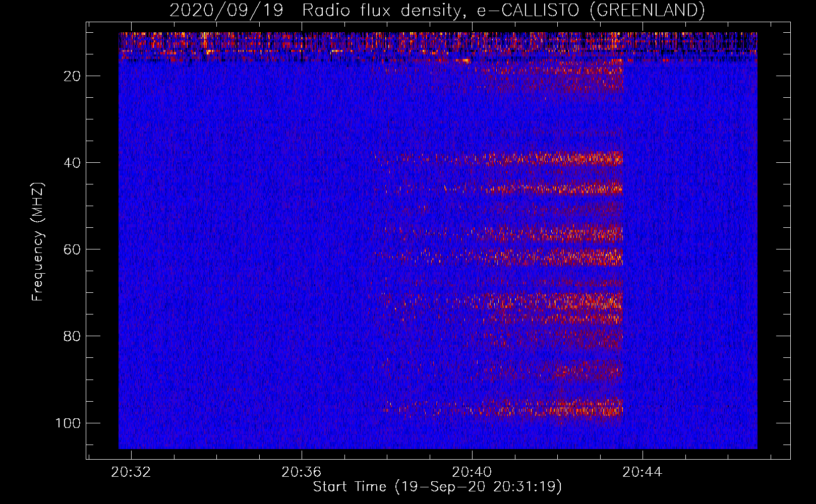Click the 'Start Time (19-Sep-20 20:31:19)' label

click(x=437, y=487)
